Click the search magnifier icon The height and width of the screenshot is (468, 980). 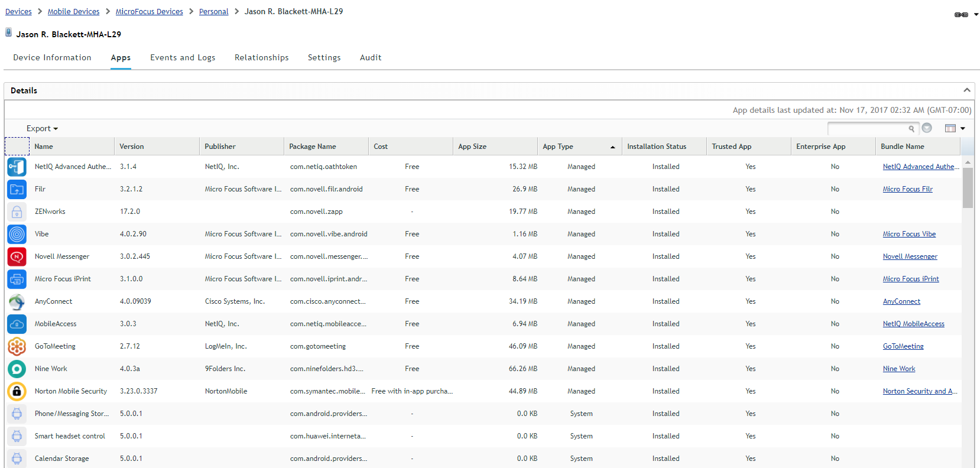click(911, 128)
